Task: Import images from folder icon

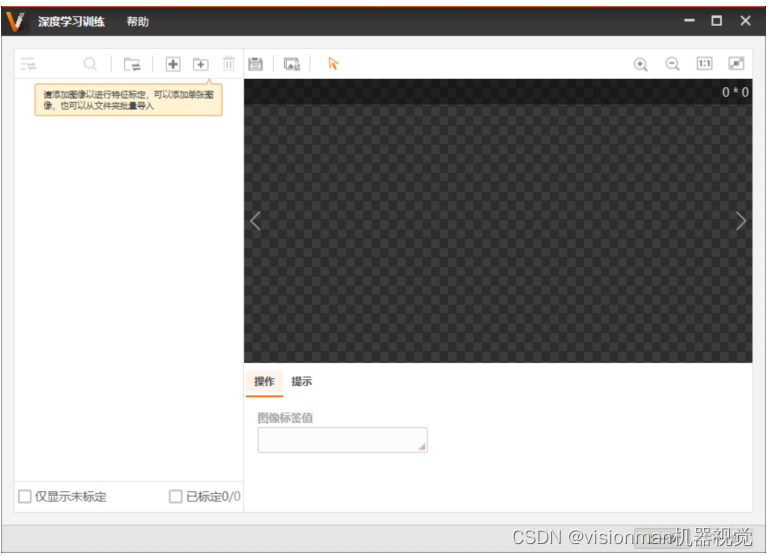Action: (x=200, y=64)
